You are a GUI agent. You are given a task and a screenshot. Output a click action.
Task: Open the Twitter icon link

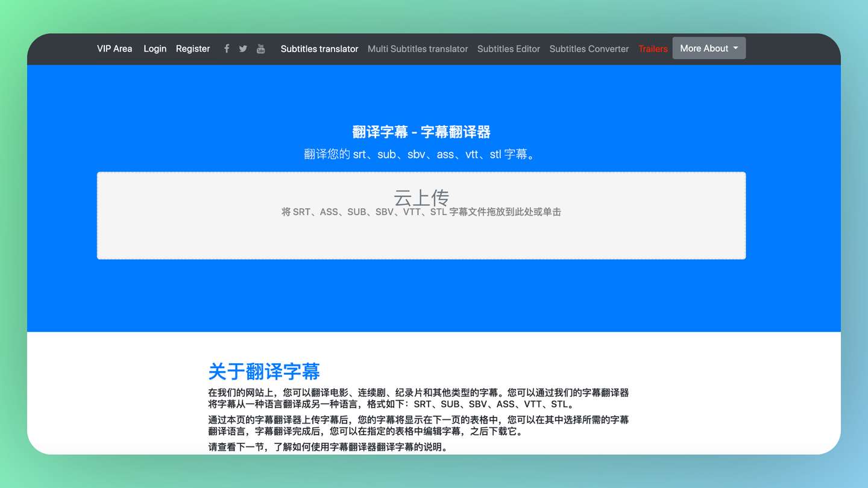[x=243, y=49]
